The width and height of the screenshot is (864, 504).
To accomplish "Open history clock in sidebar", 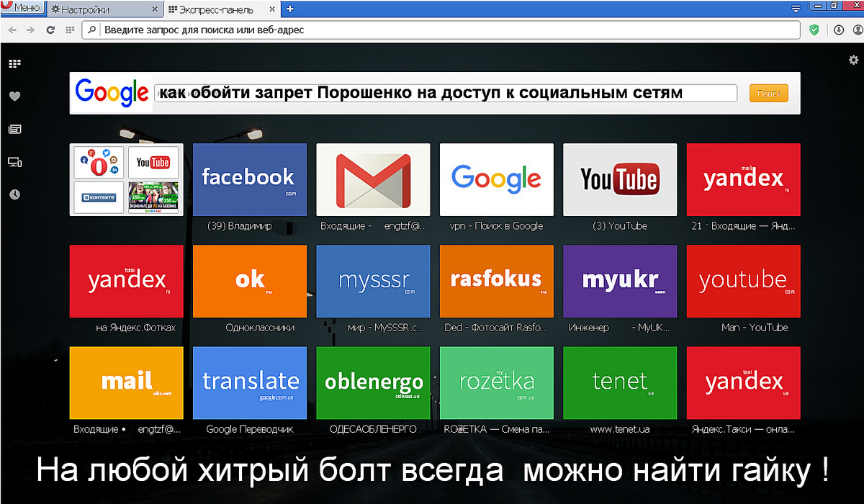I will pyautogui.click(x=14, y=194).
